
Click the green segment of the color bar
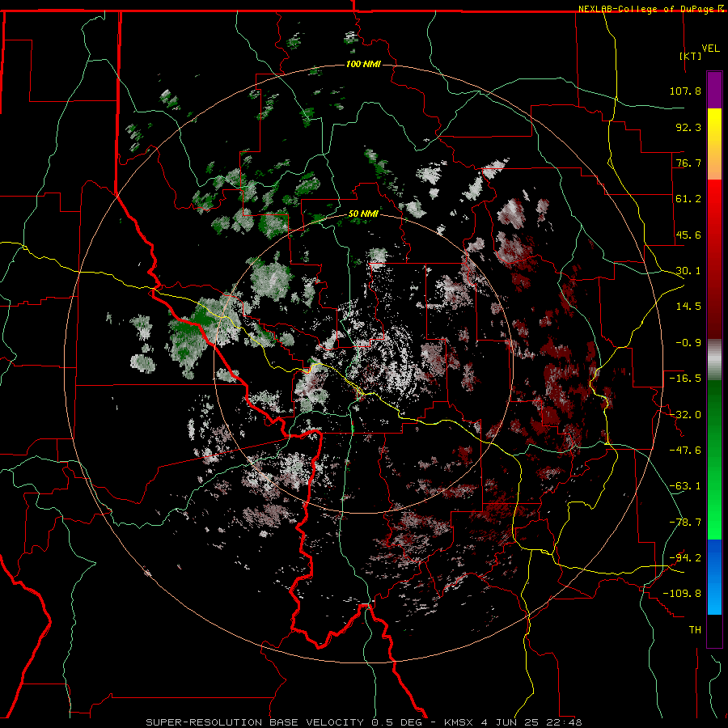[714, 459]
